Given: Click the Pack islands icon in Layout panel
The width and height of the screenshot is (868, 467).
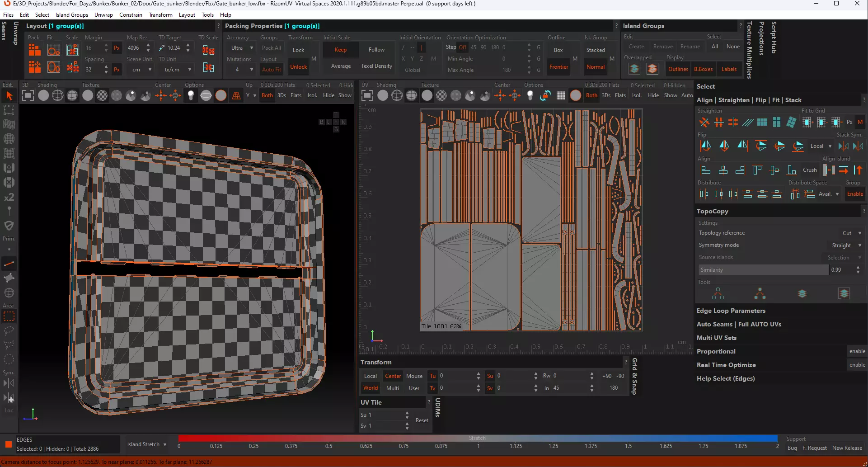Looking at the screenshot, I should [x=34, y=50].
